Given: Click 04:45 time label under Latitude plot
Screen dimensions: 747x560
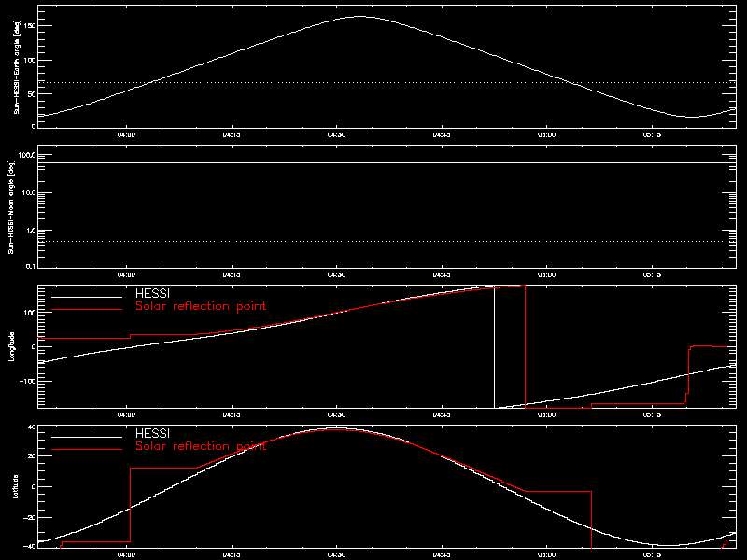Looking at the screenshot, I should [x=442, y=554].
